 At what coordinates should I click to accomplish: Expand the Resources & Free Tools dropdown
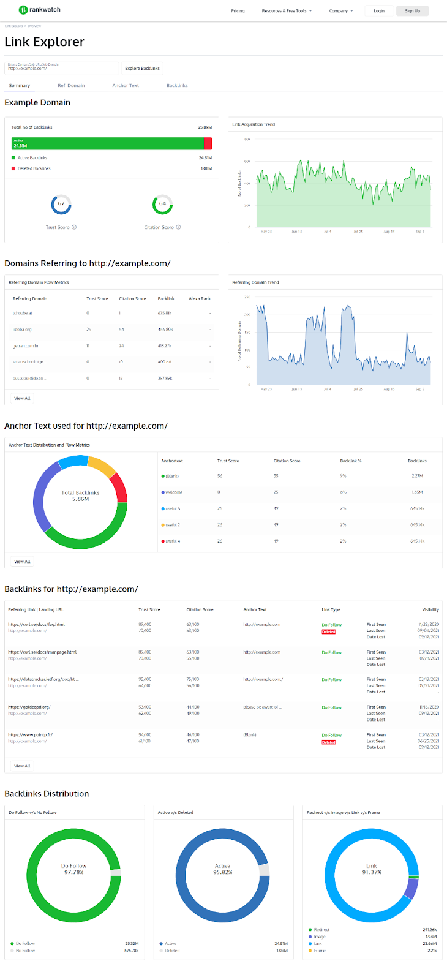[287, 11]
